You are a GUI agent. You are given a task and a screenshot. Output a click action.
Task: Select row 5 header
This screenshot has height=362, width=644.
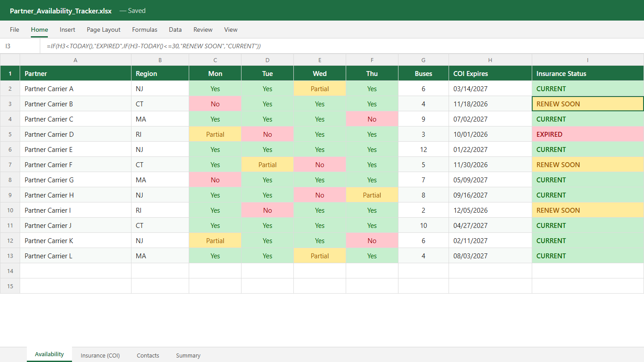click(10, 134)
